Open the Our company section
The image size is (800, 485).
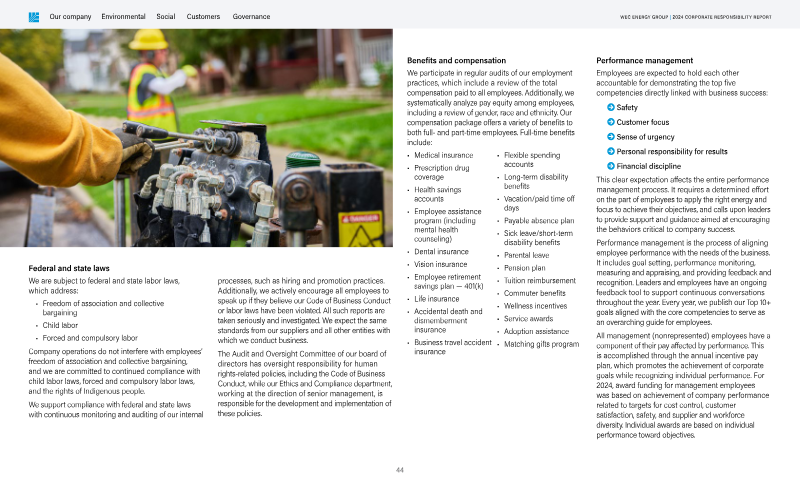click(x=70, y=17)
